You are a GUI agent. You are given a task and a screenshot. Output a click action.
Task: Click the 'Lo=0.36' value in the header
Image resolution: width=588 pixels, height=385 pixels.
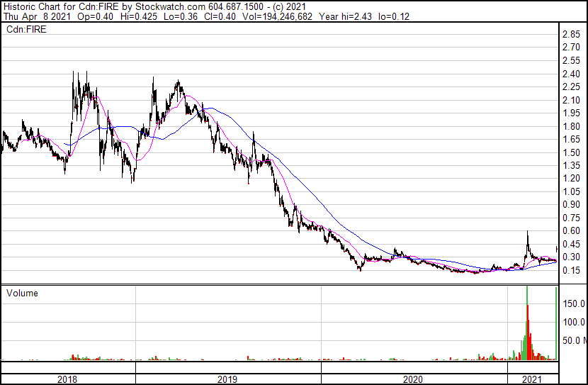[181, 16]
